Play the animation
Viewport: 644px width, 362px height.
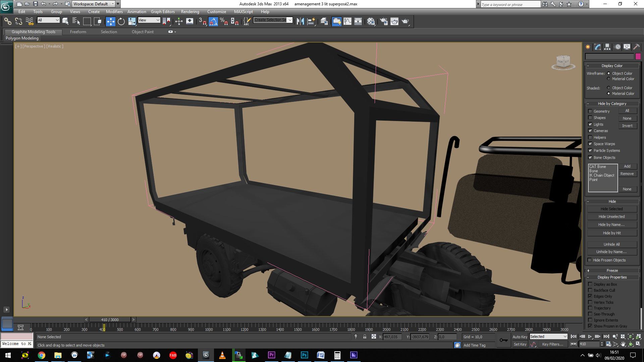click(x=590, y=337)
